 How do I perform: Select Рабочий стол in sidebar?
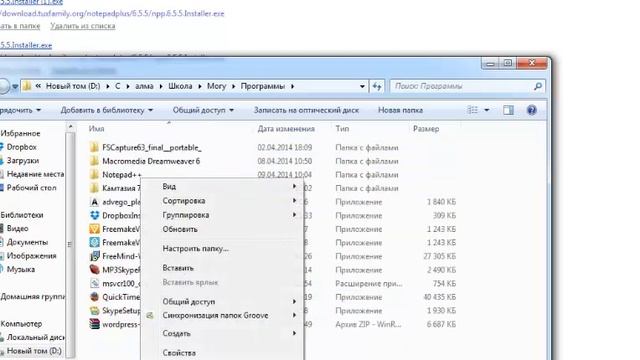[x=31, y=188]
